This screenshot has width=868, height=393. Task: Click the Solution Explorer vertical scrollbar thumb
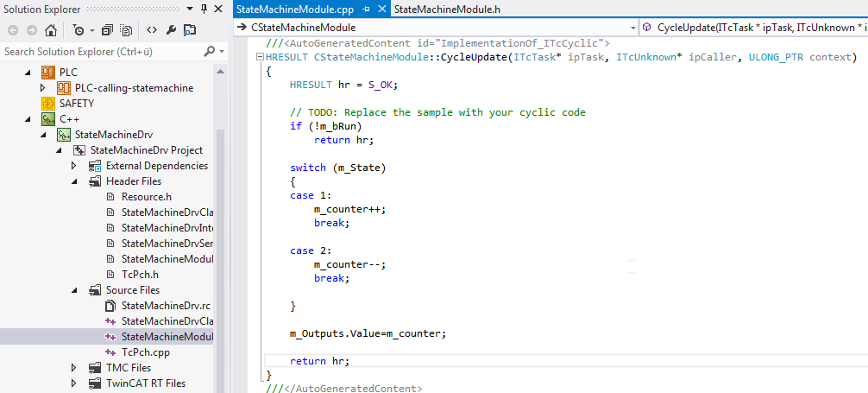click(x=220, y=261)
